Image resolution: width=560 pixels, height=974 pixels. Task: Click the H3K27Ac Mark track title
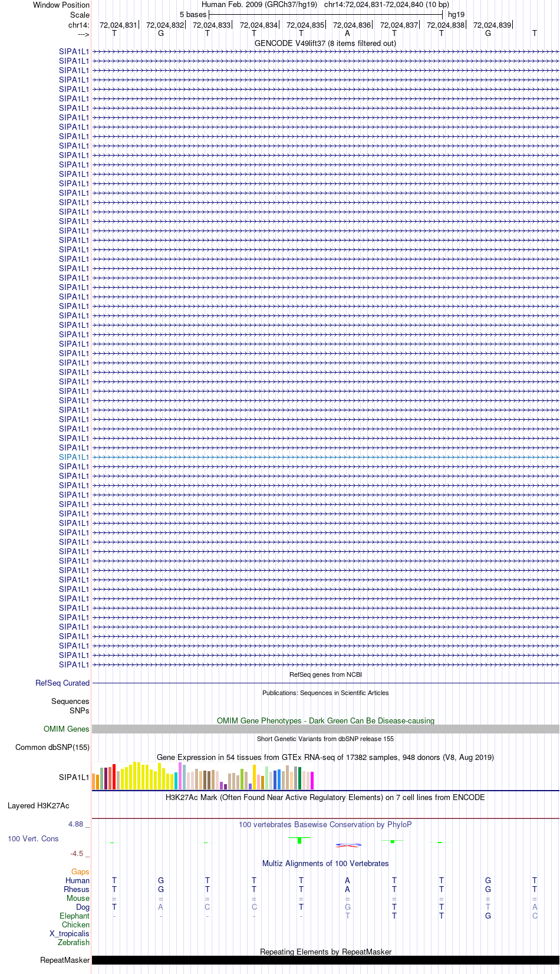[325, 797]
